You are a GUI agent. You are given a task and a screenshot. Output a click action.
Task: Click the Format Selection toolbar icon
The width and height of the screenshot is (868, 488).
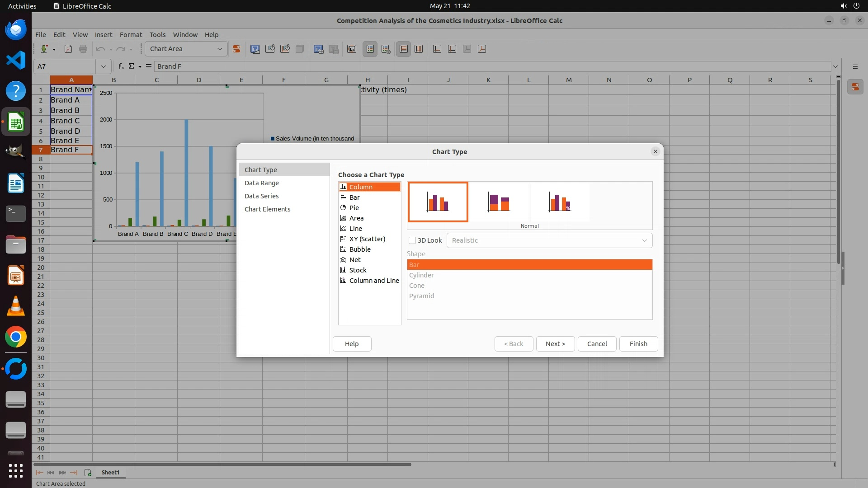tap(236, 49)
